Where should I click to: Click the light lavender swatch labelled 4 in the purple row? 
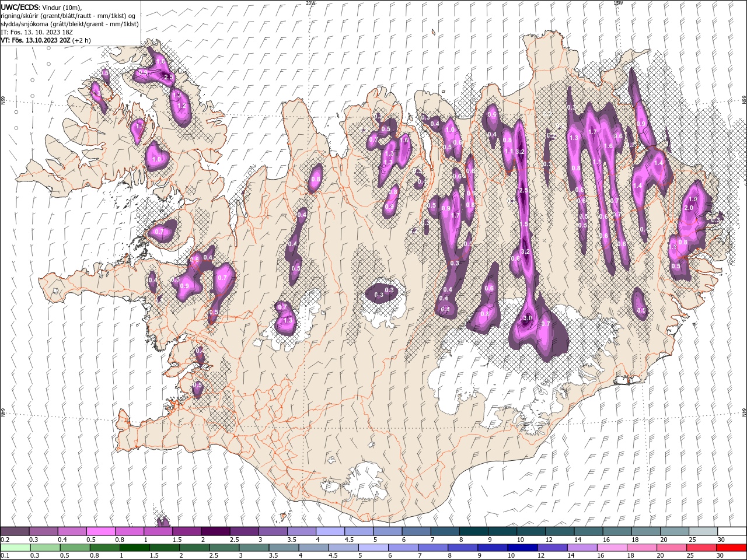tap(330, 531)
